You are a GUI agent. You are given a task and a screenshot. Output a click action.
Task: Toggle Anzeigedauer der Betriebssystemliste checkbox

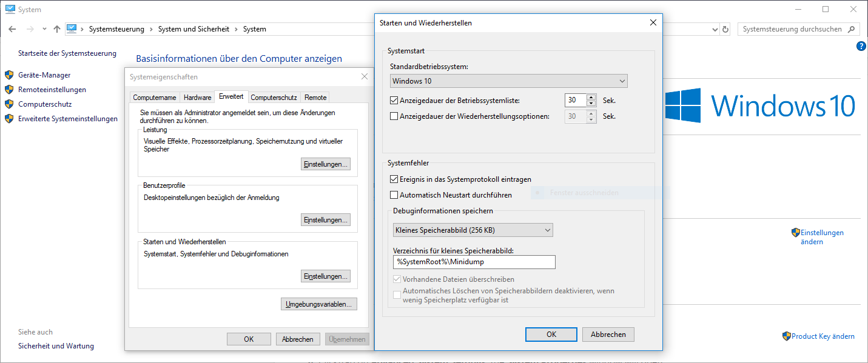394,101
